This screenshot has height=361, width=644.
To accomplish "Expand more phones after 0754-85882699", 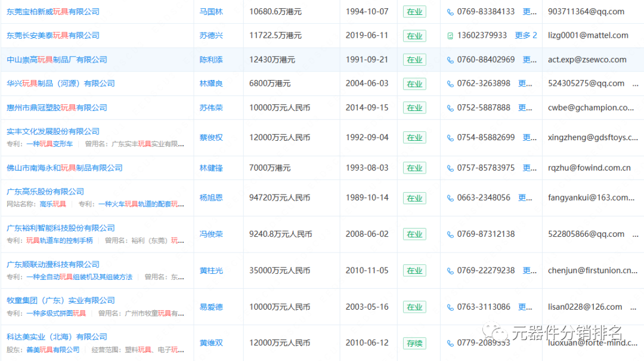I will coord(530,137).
